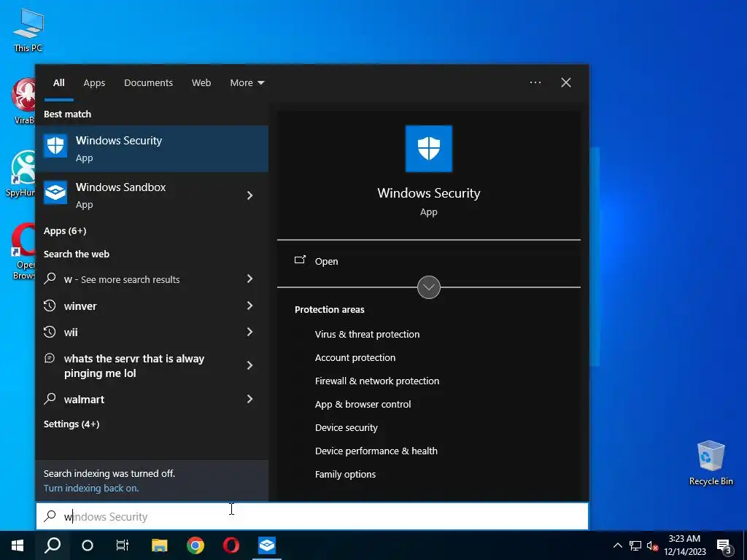Expand 'w - See more search results' arrow

tap(249, 279)
